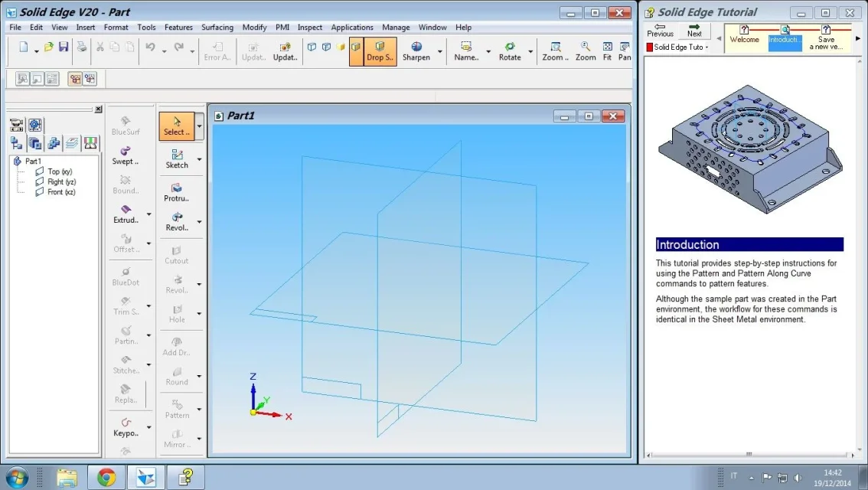868x490 pixels.
Task: Open the dropdown arrow next to New
Action: coord(36,51)
